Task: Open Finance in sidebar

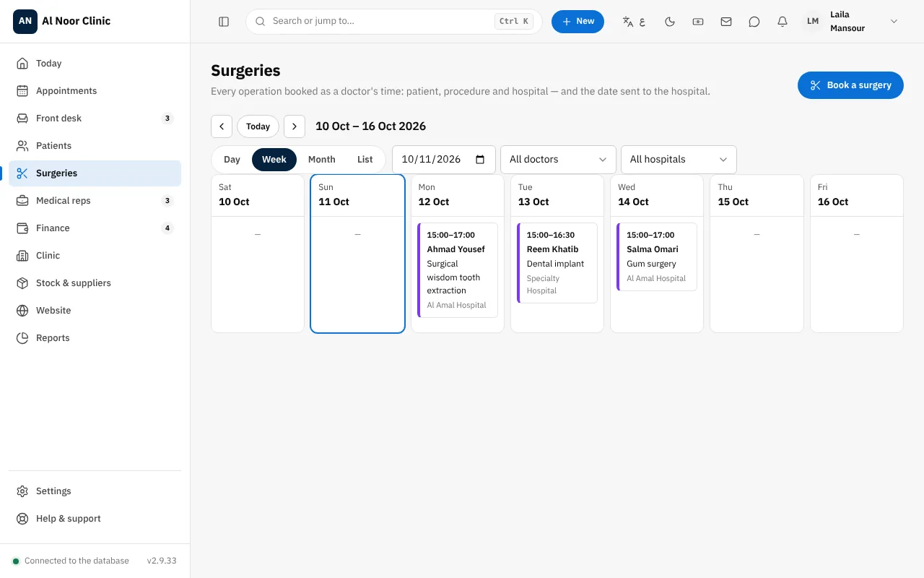Action: tap(95, 228)
